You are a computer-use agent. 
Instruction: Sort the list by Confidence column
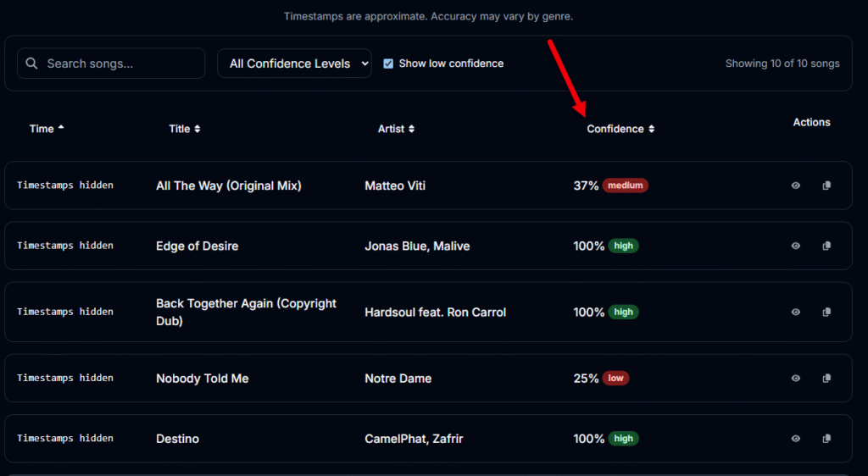tap(620, 129)
